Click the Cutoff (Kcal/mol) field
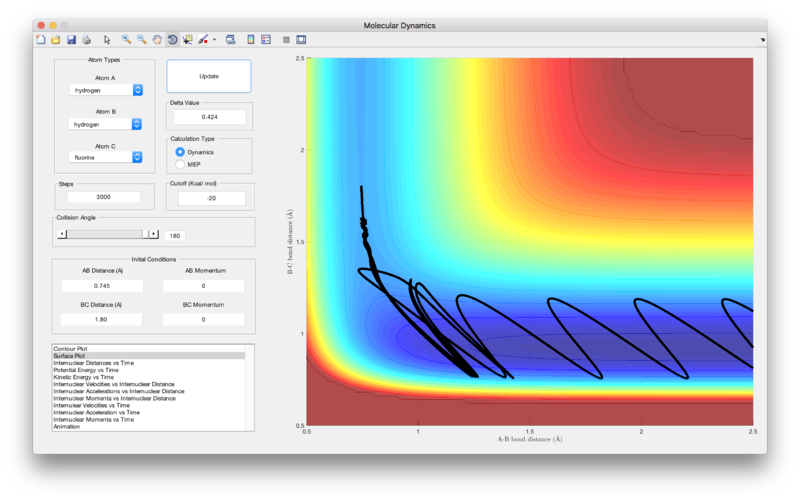 pyautogui.click(x=211, y=198)
